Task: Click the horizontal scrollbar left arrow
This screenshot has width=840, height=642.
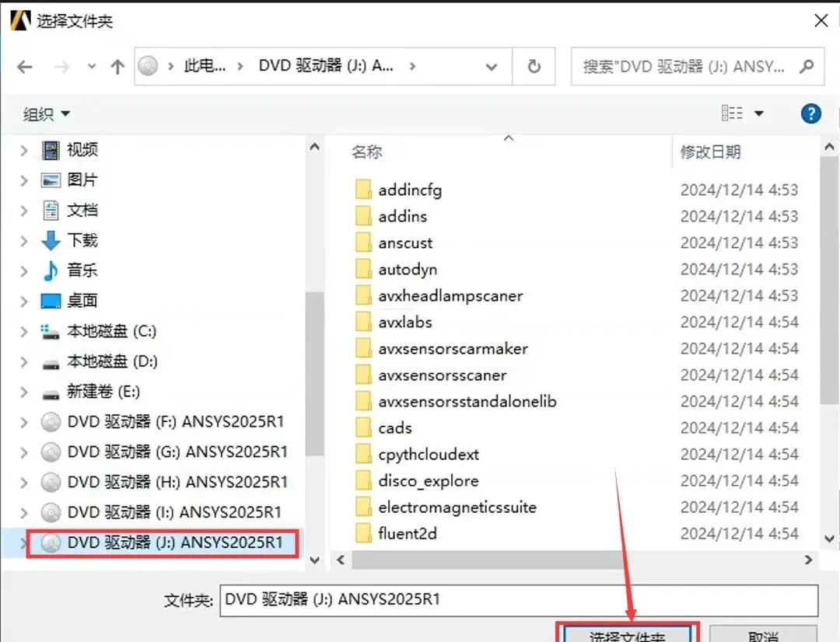Action: pyautogui.click(x=340, y=560)
